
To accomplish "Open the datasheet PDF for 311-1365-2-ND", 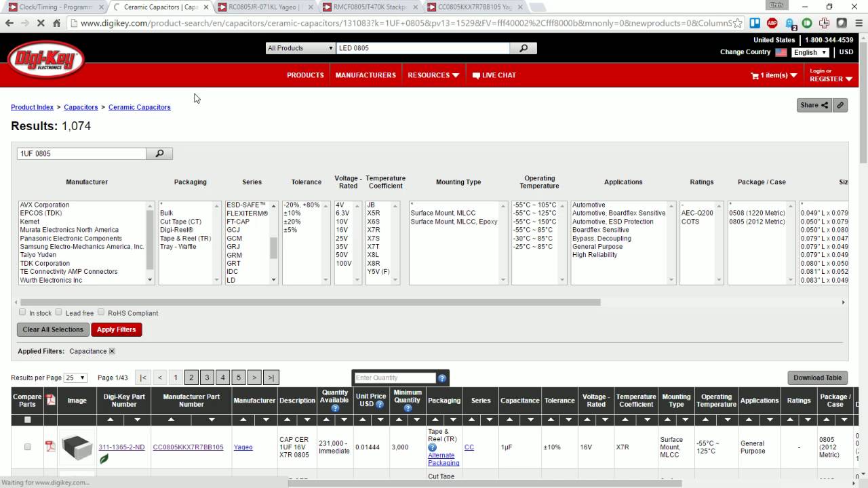I will pos(50,446).
